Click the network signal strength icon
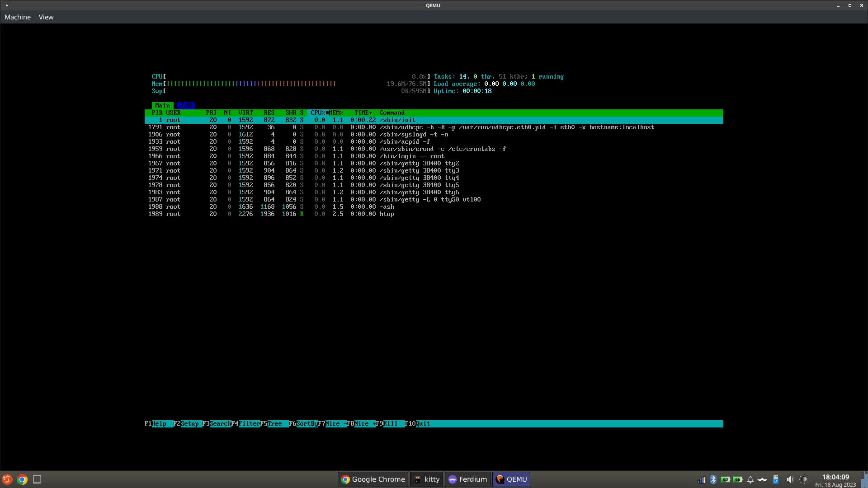Viewport: 868px width, 488px height. (x=701, y=479)
